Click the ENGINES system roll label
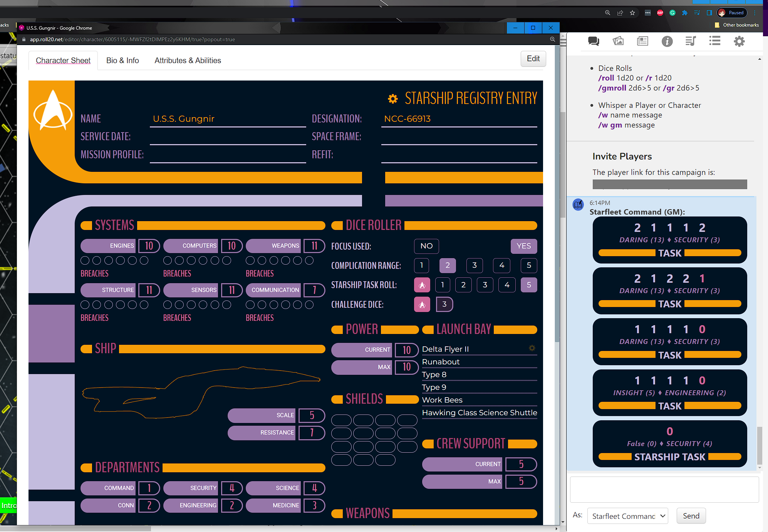The height and width of the screenshot is (532, 768). pyautogui.click(x=108, y=246)
